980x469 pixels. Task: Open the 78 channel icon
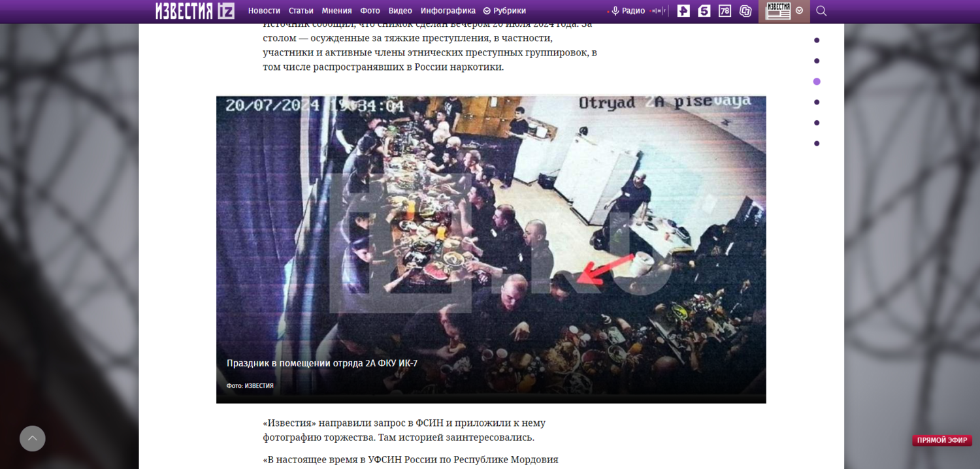pyautogui.click(x=725, y=11)
